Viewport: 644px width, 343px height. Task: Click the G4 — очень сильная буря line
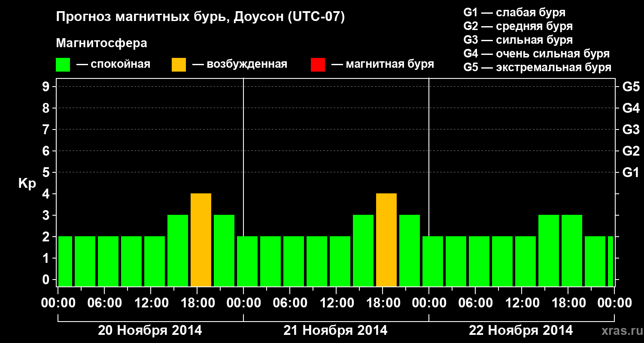(536, 54)
